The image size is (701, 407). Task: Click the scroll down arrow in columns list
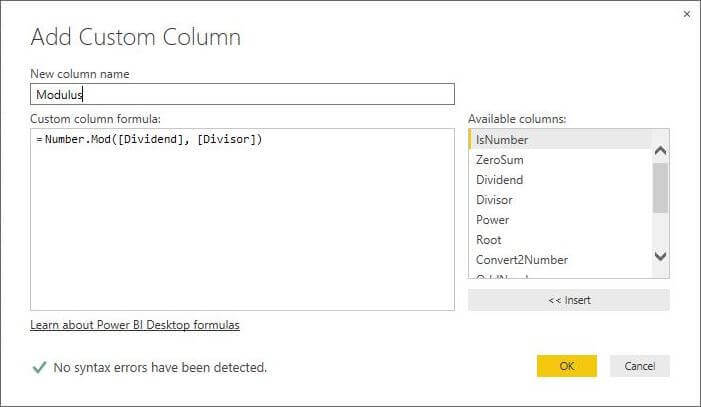(x=660, y=256)
